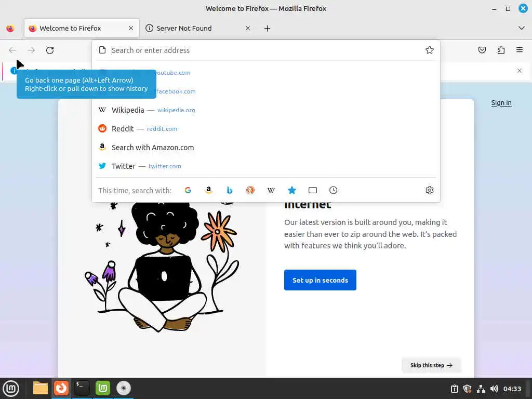Image resolution: width=532 pixels, height=399 pixels.
Task: Open the Linux Mint start menu
Action: pyautogui.click(x=11, y=389)
